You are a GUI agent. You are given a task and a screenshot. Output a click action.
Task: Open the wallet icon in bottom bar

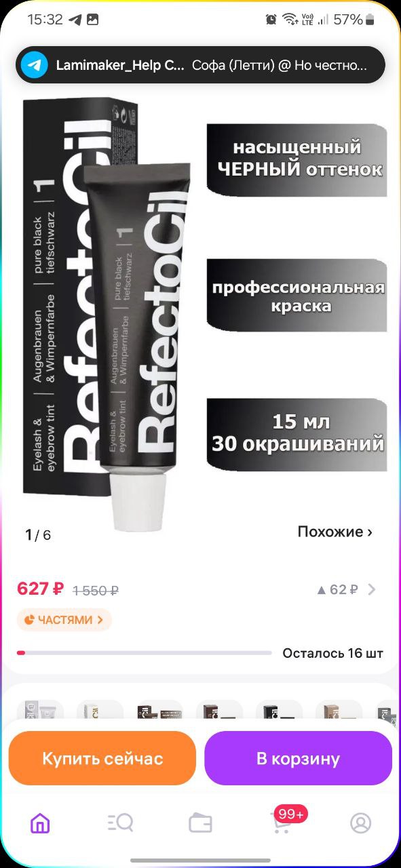point(200,823)
